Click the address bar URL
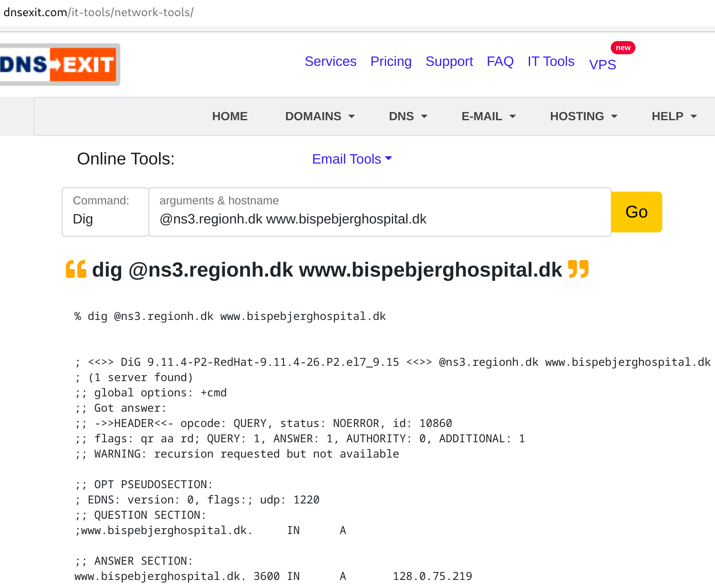 (99, 12)
